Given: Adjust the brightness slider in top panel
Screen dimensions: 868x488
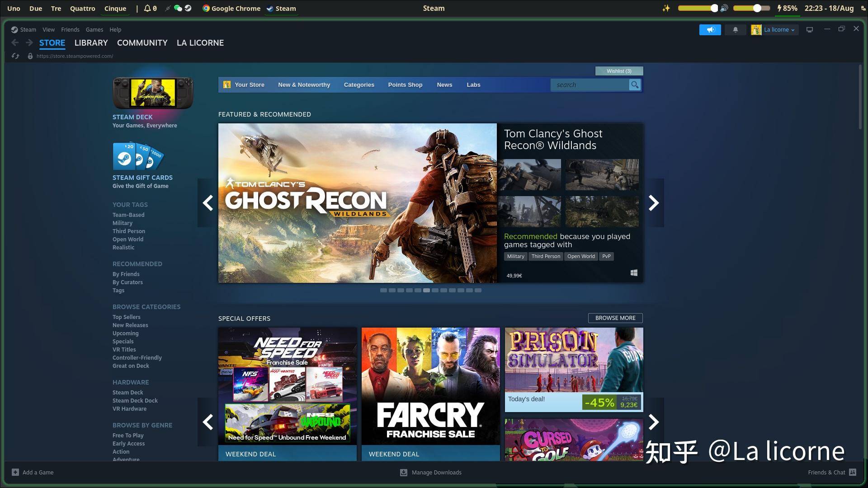Looking at the screenshot, I should pos(698,8).
